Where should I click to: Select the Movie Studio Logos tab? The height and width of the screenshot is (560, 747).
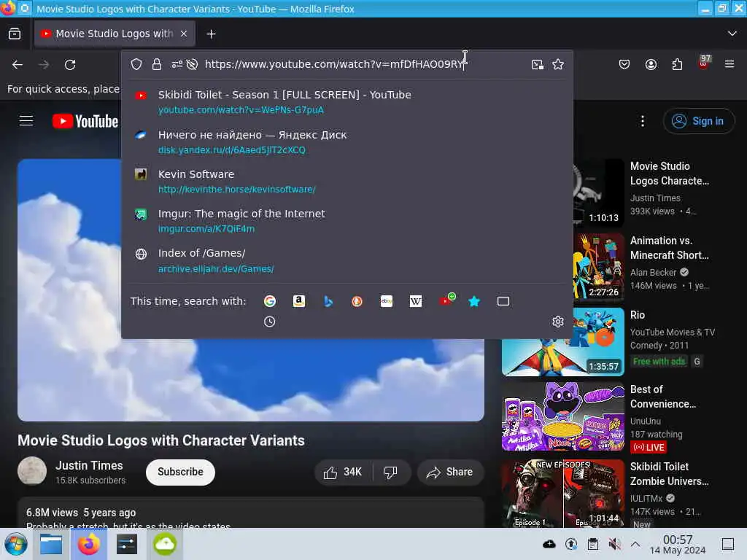(x=115, y=34)
